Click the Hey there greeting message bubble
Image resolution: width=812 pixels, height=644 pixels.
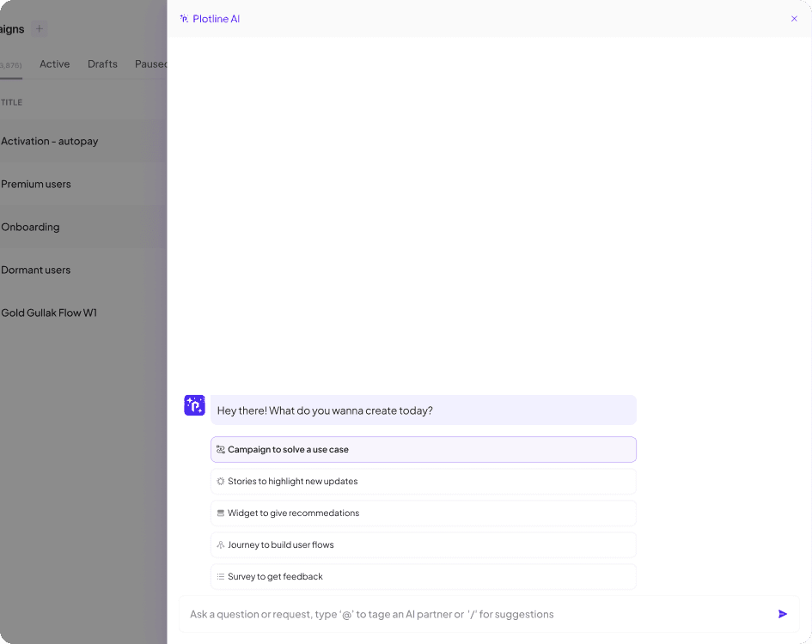pos(423,410)
